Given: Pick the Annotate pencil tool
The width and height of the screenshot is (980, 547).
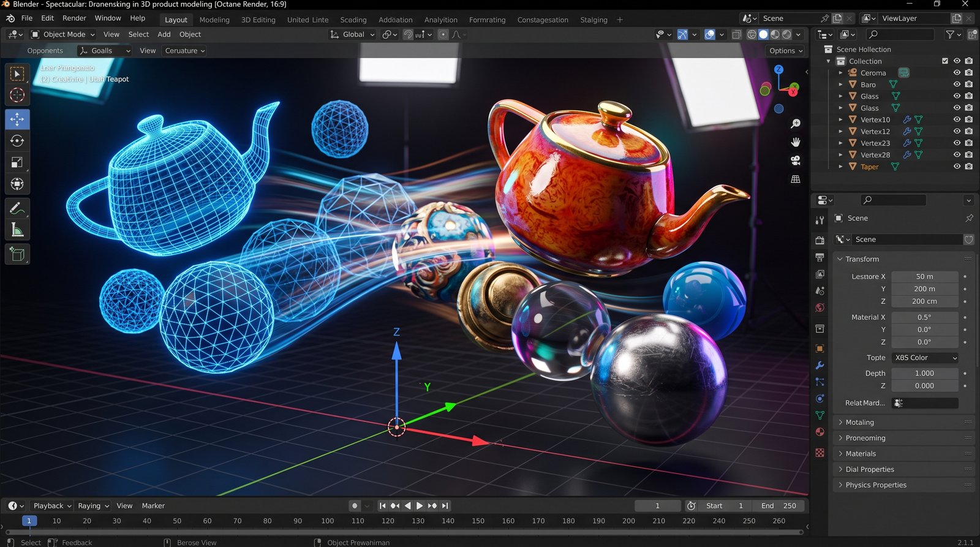Looking at the screenshot, I should pos(17,208).
